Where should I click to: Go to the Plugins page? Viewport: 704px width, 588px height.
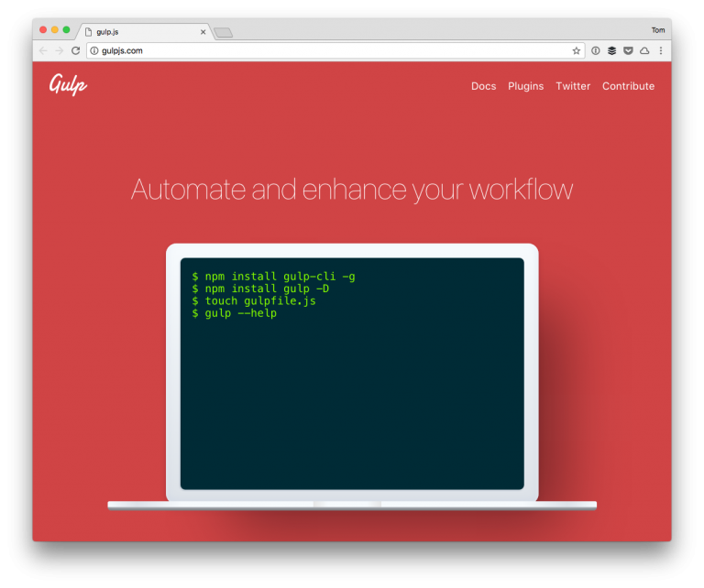[525, 86]
